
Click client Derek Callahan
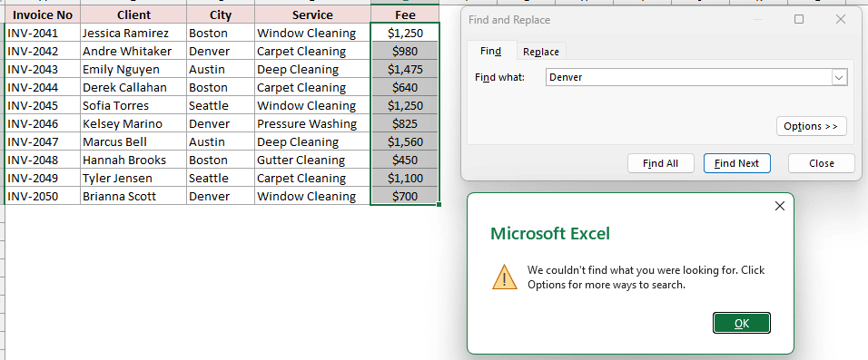click(133, 87)
